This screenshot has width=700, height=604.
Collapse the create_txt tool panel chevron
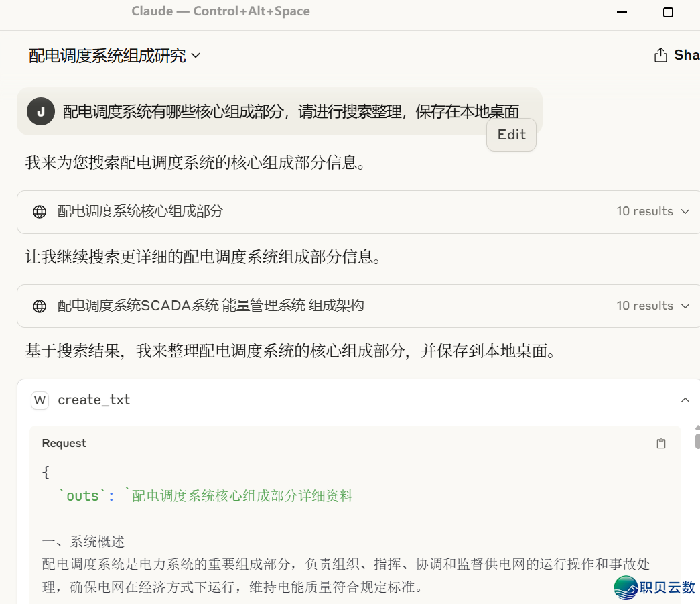(x=685, y=400)
